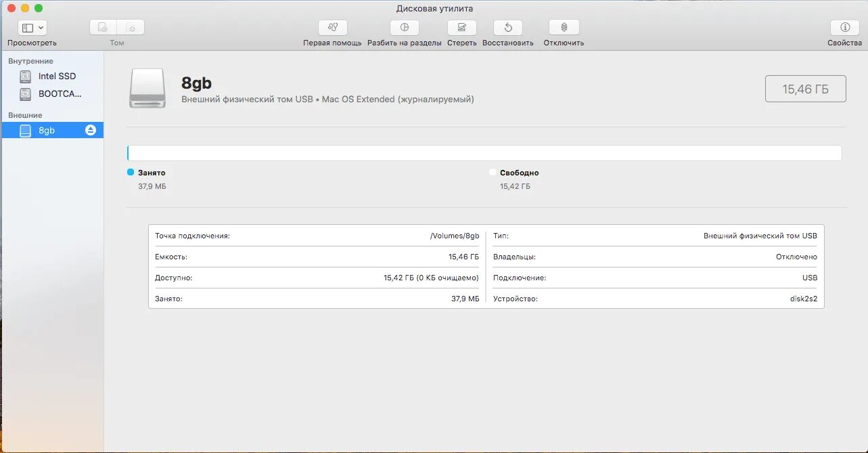Click the 15,42 ГБ (0 КБ очищаемо) value
The image size is (868, 453).
[431, 278]
